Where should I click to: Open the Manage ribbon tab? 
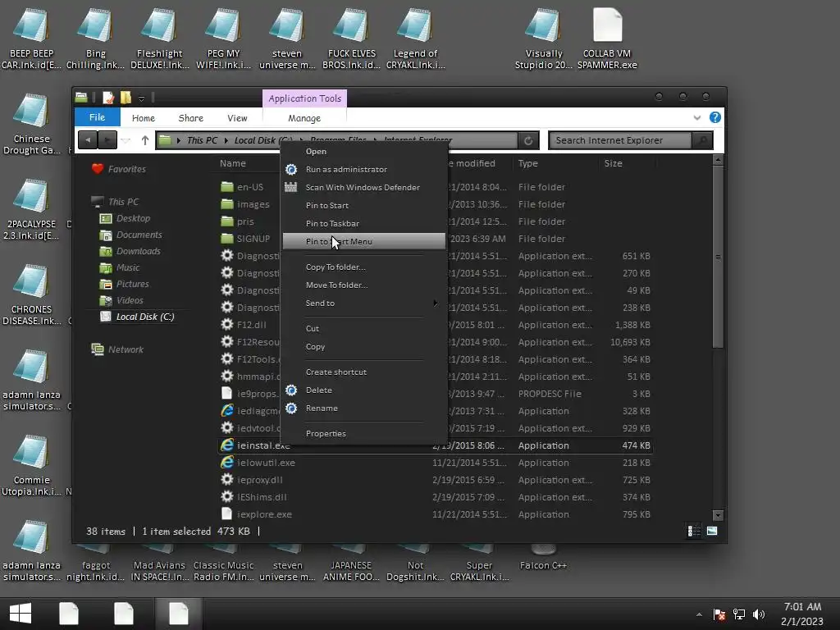coord(304,118)
